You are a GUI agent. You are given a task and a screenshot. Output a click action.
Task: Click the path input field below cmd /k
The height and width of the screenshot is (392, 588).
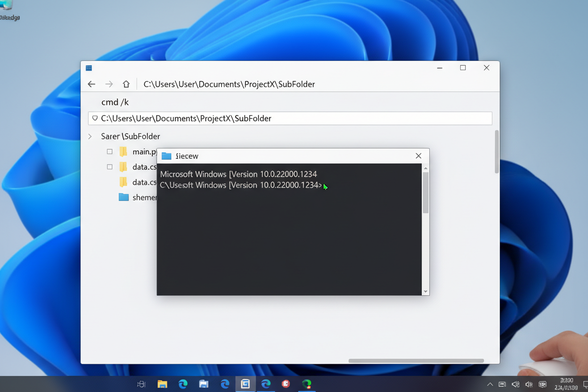coord(290,119)
